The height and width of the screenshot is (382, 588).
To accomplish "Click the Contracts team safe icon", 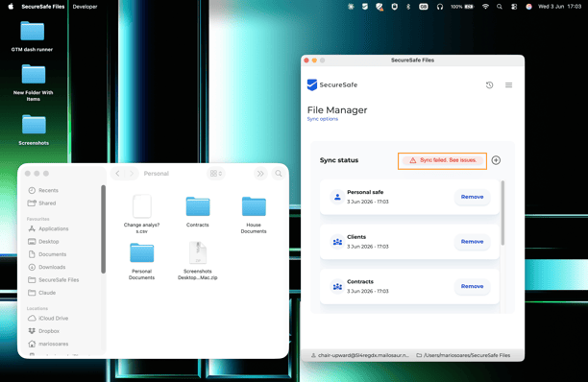I will [337, 286].
